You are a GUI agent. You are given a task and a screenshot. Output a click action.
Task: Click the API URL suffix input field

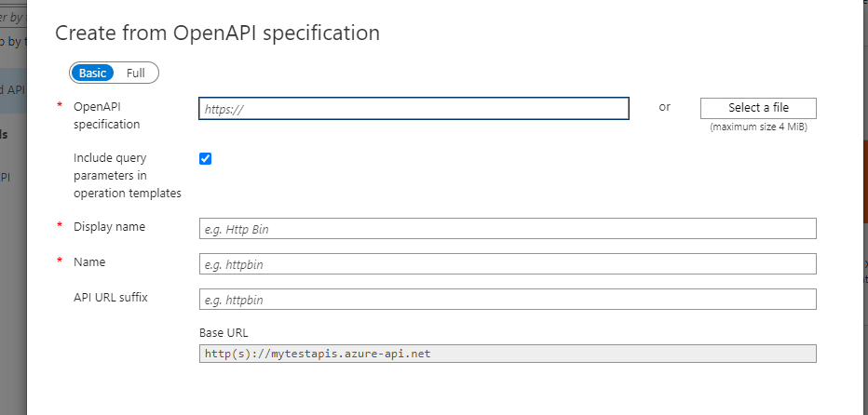tap(508, 300)
